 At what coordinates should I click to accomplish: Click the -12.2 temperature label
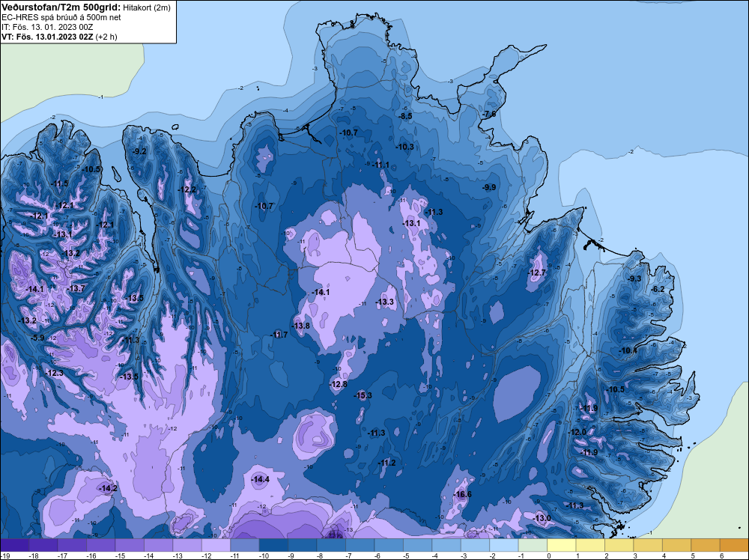point(187,189)
